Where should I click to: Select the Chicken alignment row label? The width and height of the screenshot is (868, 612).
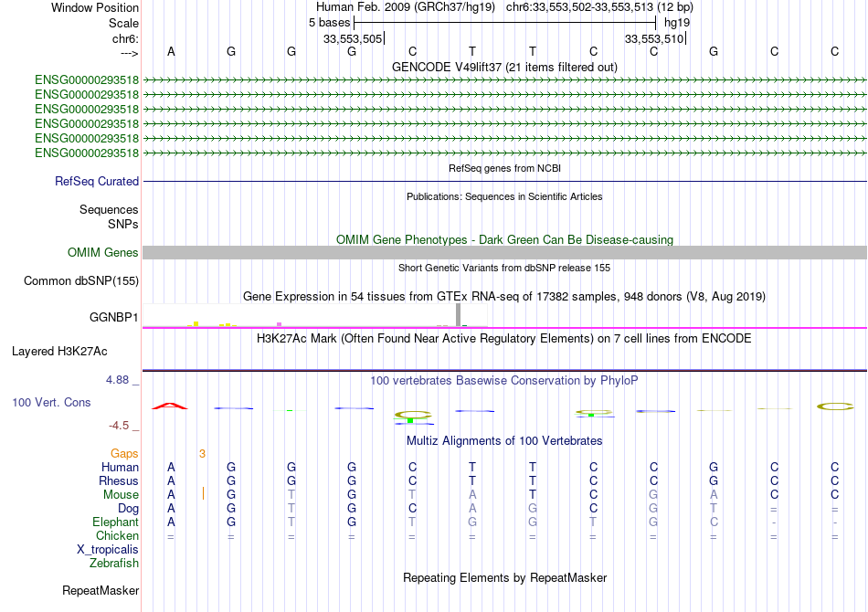coord(117,535)
